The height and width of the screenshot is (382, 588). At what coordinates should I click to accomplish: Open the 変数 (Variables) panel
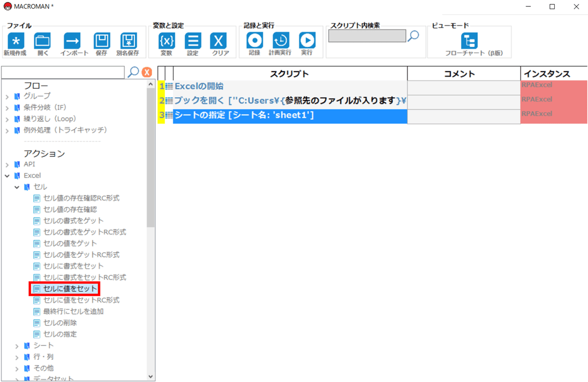click(167, 41)
